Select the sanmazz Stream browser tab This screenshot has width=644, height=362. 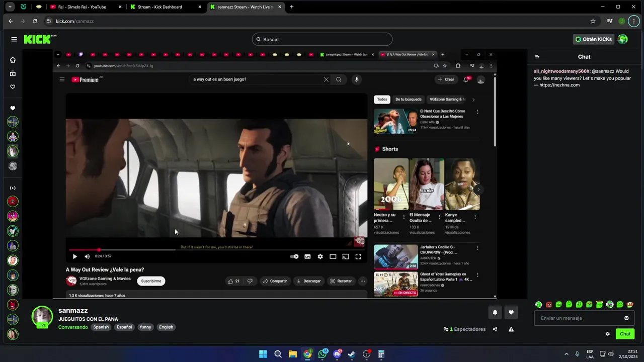click(x=246, y=7)
